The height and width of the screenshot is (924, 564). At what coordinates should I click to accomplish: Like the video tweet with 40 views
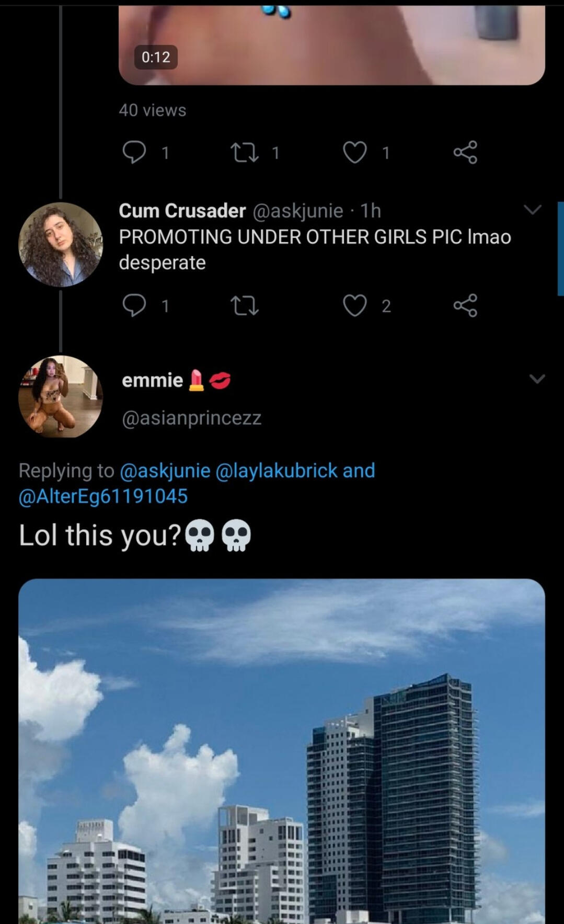(x=355, y=152)
